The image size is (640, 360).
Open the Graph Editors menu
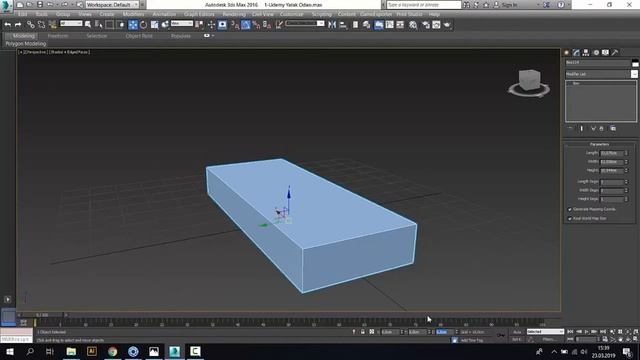[x=199, y=14]
